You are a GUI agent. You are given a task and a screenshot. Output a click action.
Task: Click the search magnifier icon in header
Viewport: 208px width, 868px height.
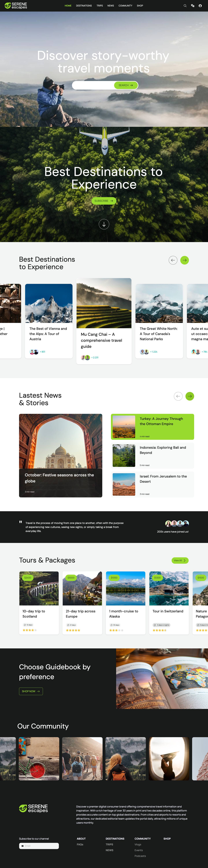click(x=185, y=6)
